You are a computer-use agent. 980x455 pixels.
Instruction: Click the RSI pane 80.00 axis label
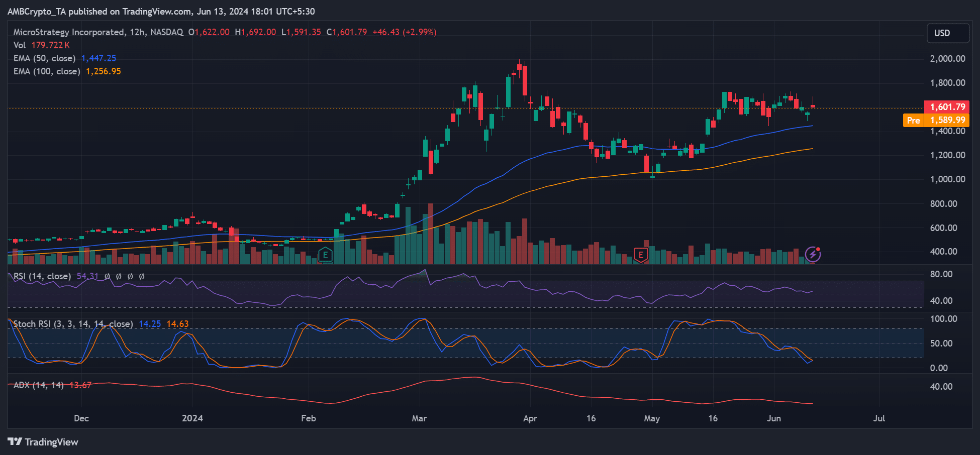pos(941,274)
